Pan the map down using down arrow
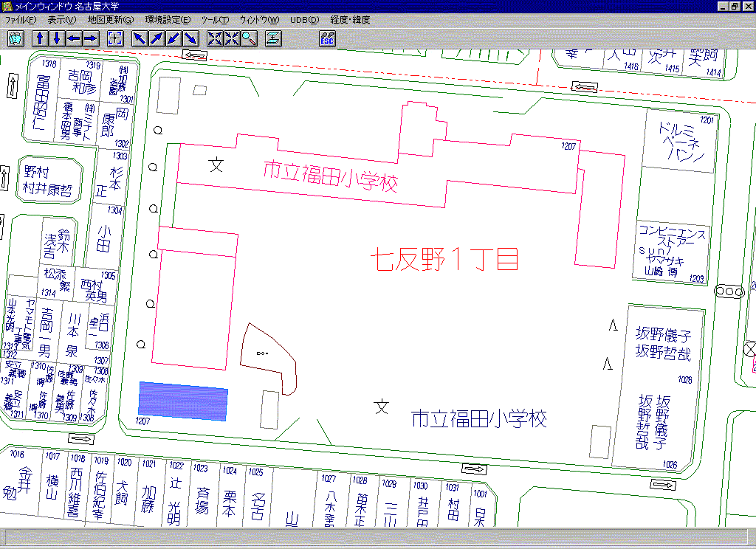Viewport: 756px width, 549px height. pos(56,38)
